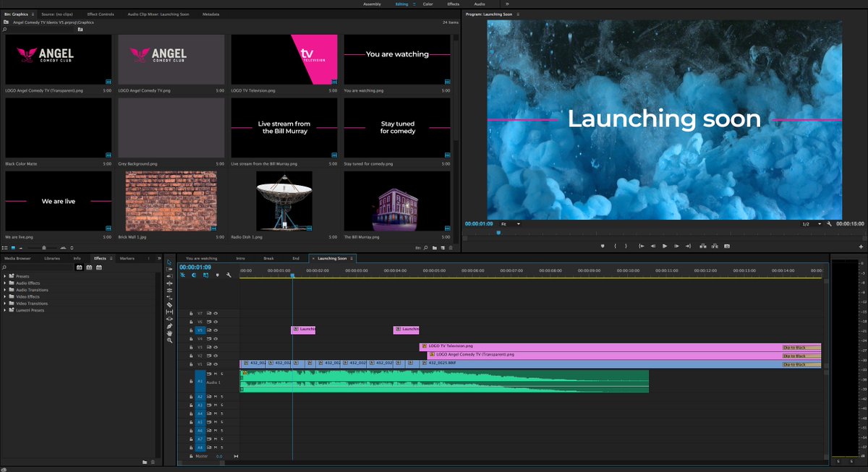Select the Zoom magnifier tool
Image resolution: width=868 pixels, height=472 pixels.
pyautogui.click(x=169, y=340)
